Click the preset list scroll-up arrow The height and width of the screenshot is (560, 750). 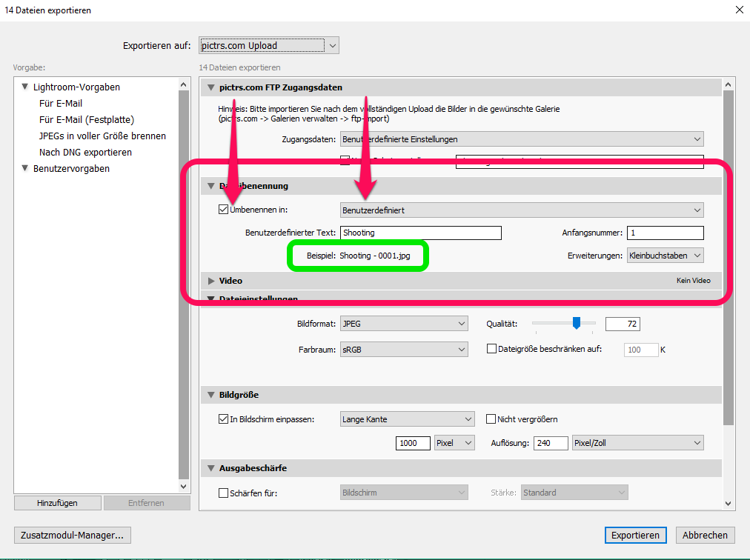click(x=184, y=84)
